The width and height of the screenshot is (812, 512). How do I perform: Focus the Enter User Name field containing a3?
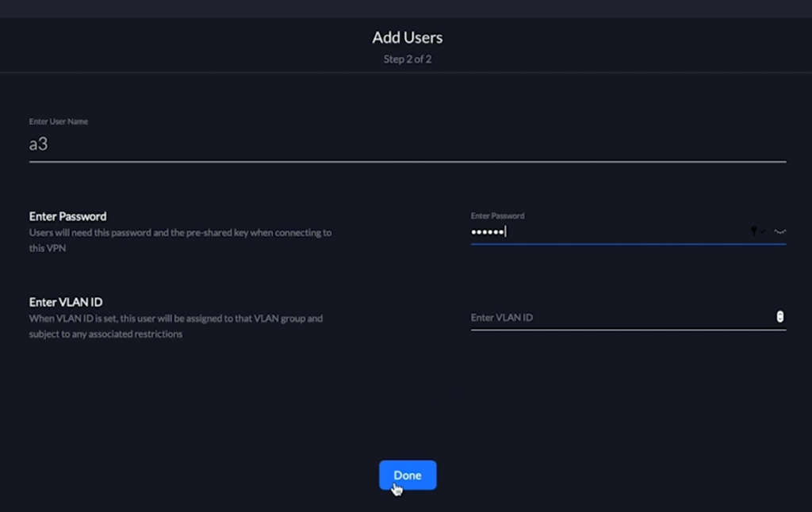click(408, 144)
